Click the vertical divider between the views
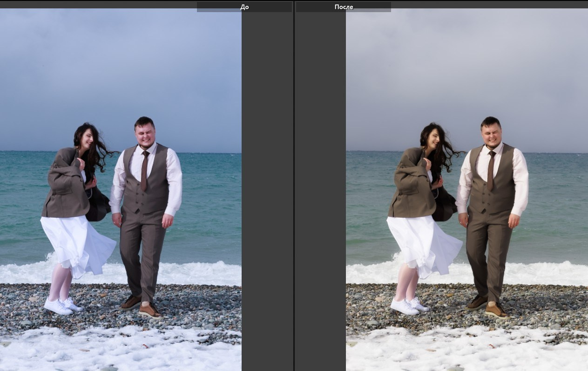Viewport: 588px width, 371px height. 294,186
